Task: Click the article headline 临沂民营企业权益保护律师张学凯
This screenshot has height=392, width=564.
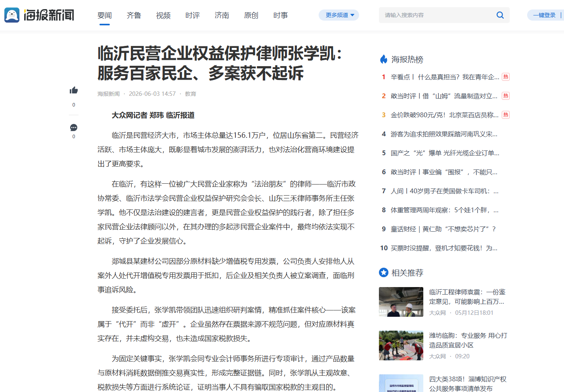Action: point(220,63)
